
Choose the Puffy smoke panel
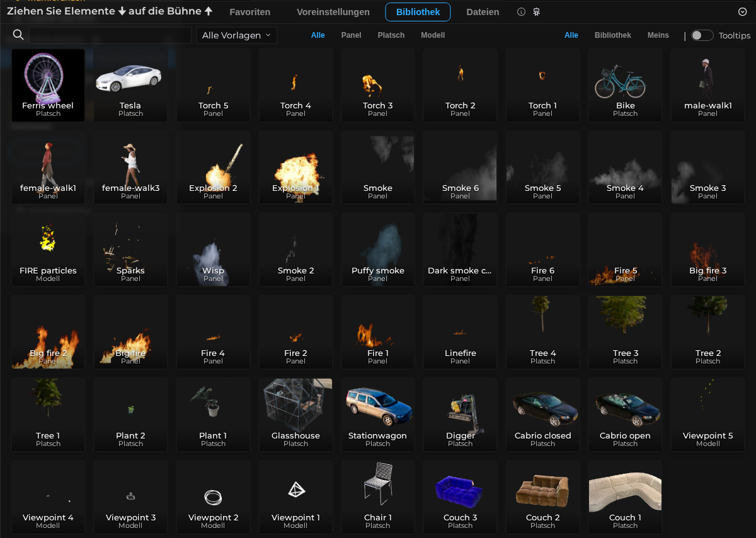[378, 250]
